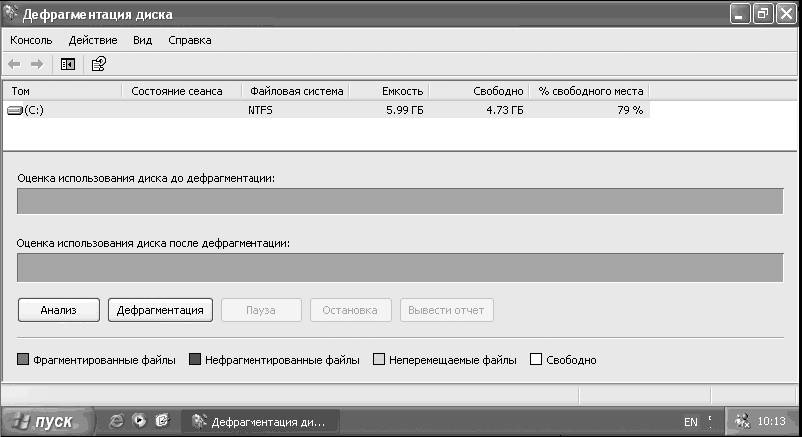Screen dimensions: 802x437
Task: Open the Пуск start button
Action: click(48, 422)
